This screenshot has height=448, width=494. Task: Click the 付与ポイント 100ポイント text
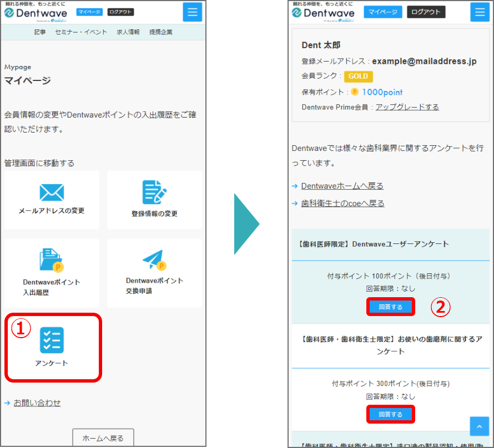click(390, 276)
